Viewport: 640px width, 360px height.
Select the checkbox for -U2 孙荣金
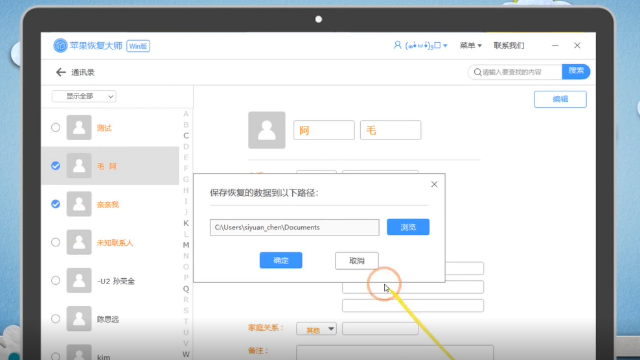coord(56,280)
